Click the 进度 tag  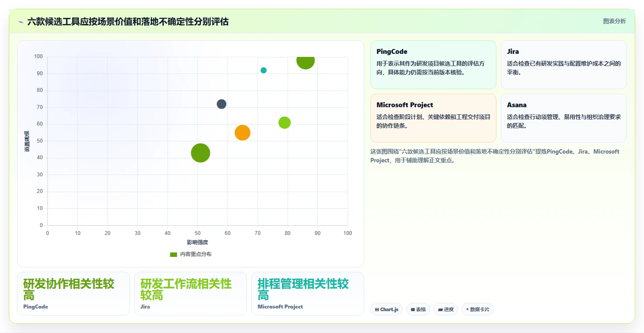[x=446, y=309]
